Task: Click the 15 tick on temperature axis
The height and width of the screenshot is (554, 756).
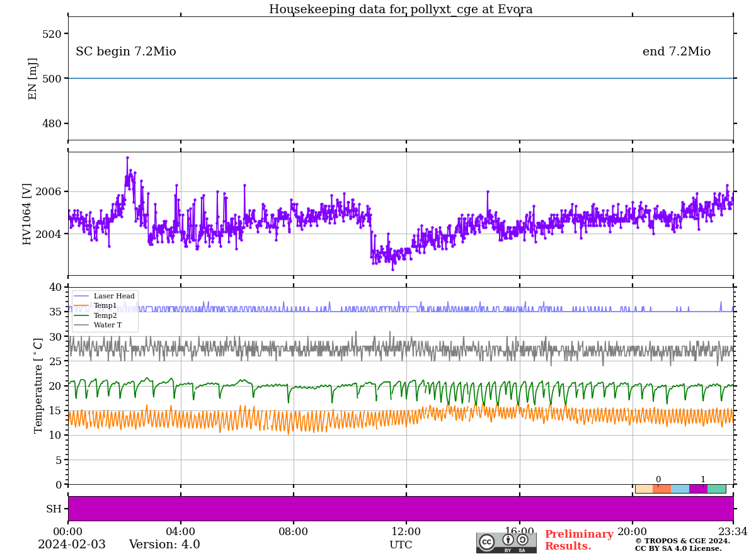Action: tap(55, 410)
